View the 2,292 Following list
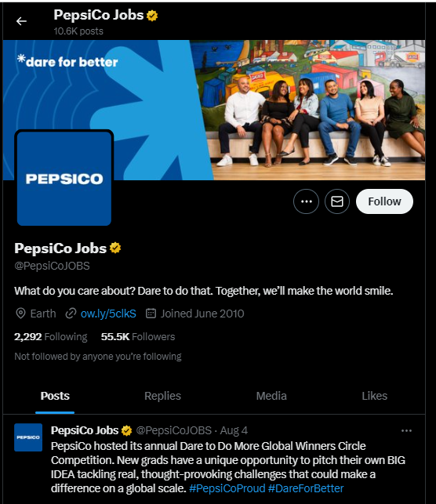Image resolution: width=436 pixels, height=504 pixels. tap(51, 337)
